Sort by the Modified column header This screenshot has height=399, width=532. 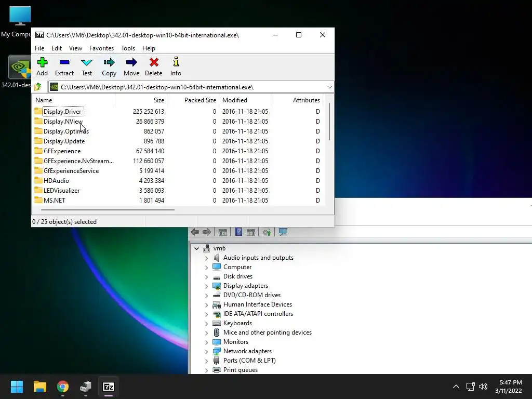coord(245,100)
